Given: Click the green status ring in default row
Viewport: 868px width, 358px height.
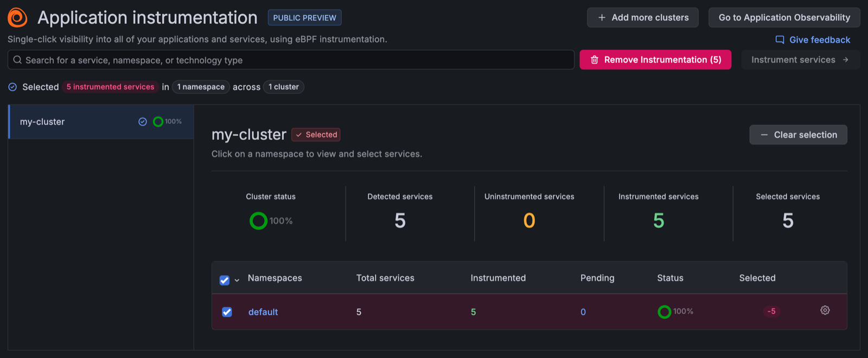Looking at the screenshot, I should coord(664,312).
